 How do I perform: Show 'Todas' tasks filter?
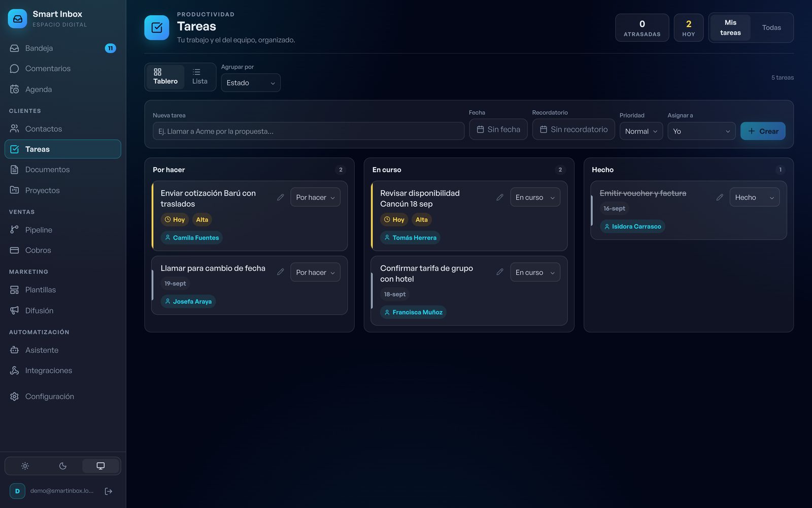[771, 27]
